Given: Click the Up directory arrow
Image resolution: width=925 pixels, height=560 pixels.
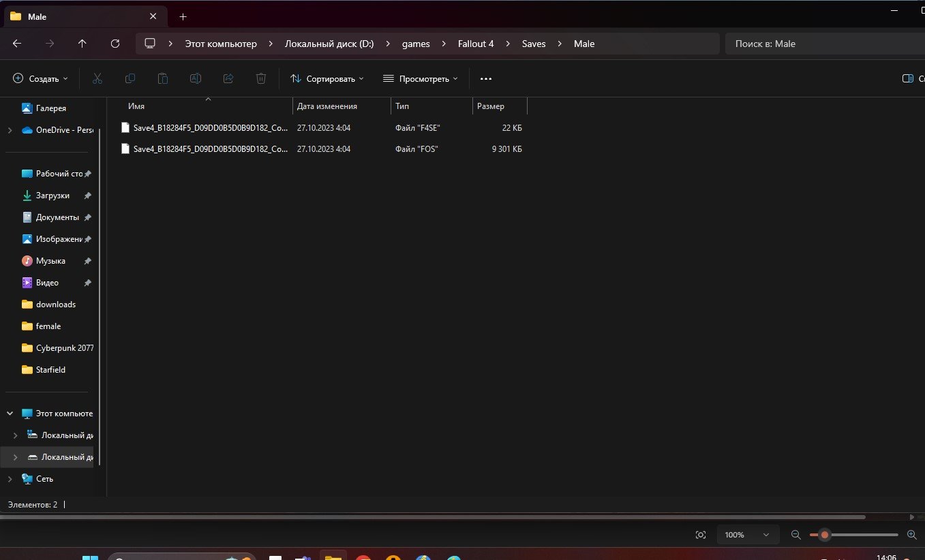Looking at the screenshot, I should pos(82,44).
